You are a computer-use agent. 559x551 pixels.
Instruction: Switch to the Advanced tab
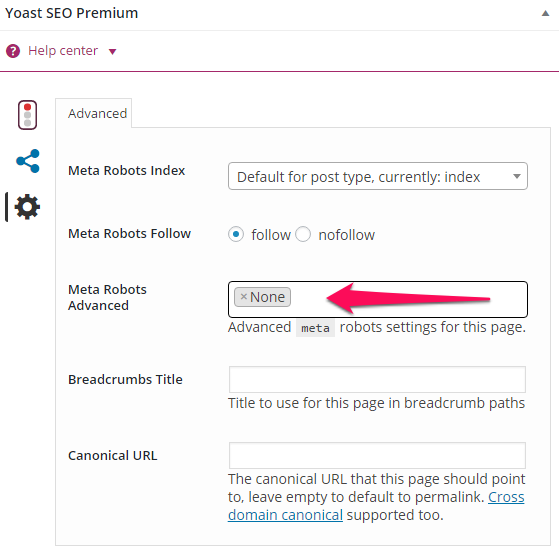tap(97, 113)
